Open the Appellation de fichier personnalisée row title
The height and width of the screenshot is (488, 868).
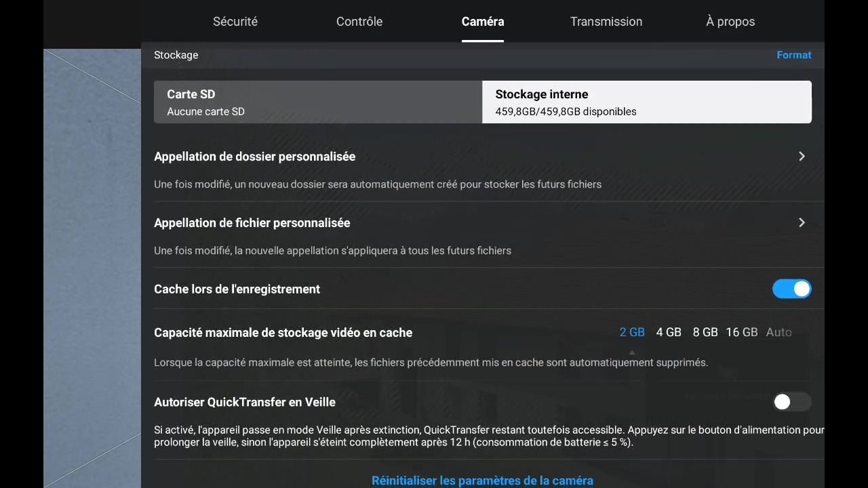(252, 223)
